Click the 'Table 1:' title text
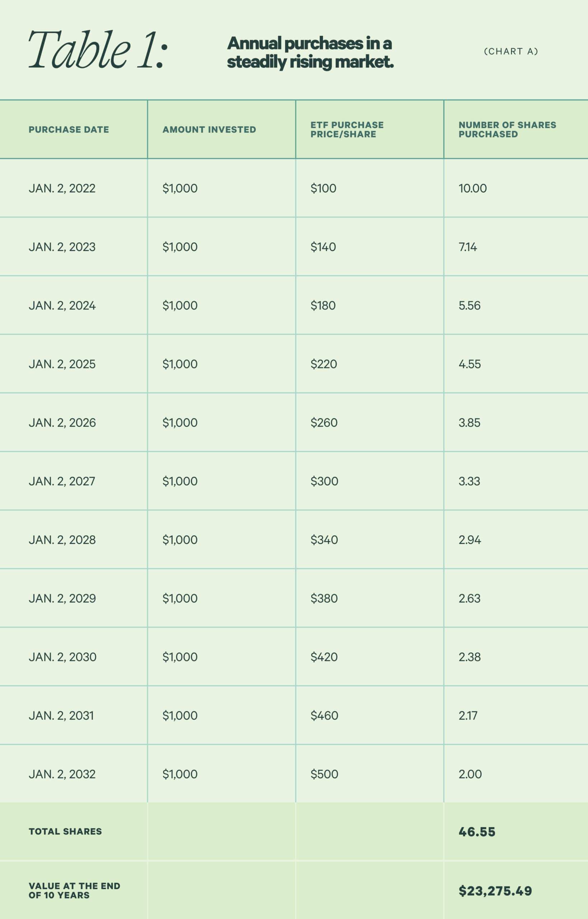The image size is (588, 919). point(98,51)
